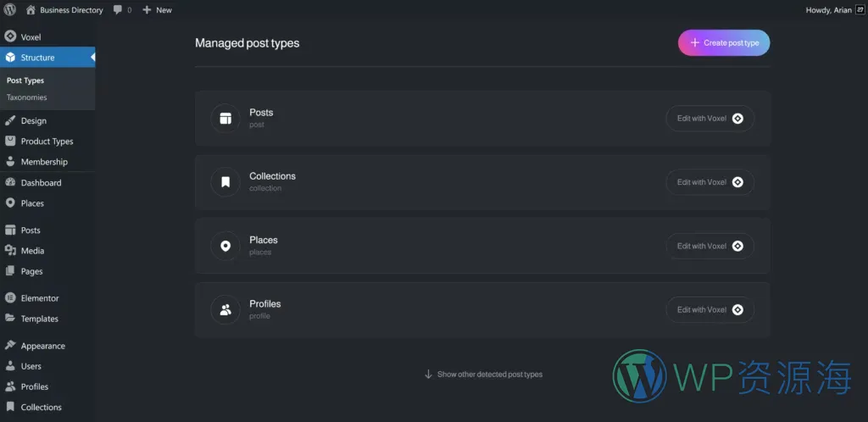Select Membership in the sidebar menu

(x=44, y=162)
